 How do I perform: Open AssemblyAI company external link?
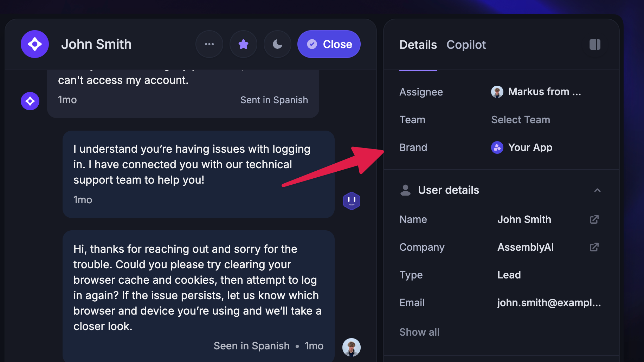click(x=594, y=247)
